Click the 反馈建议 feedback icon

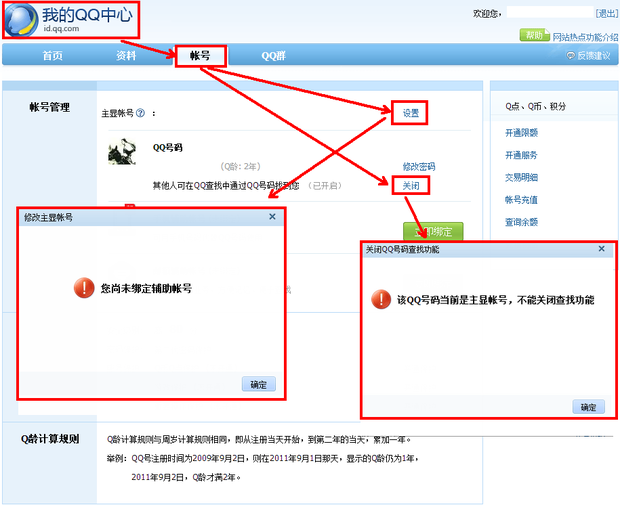[570, 56]
